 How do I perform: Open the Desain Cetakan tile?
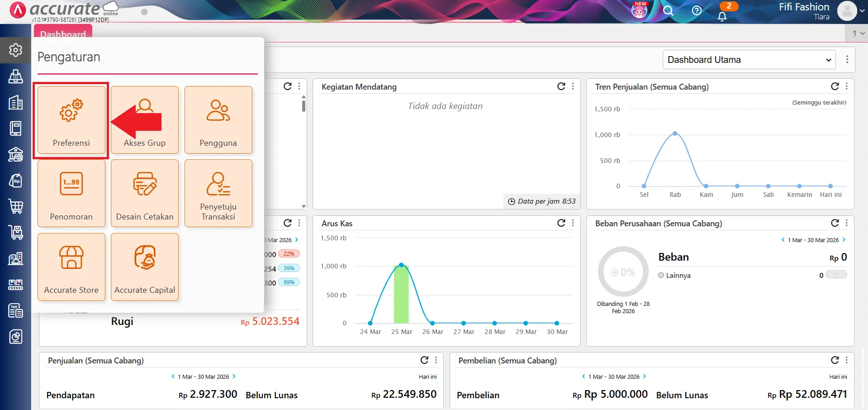pos(145,193)
